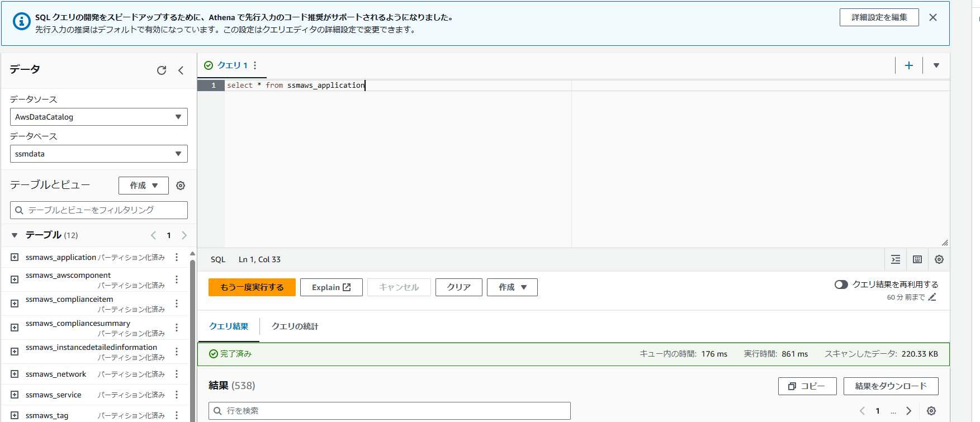The image size is (980, 422).
Task: Select the ssmaws_network table name
Action: 56,374
